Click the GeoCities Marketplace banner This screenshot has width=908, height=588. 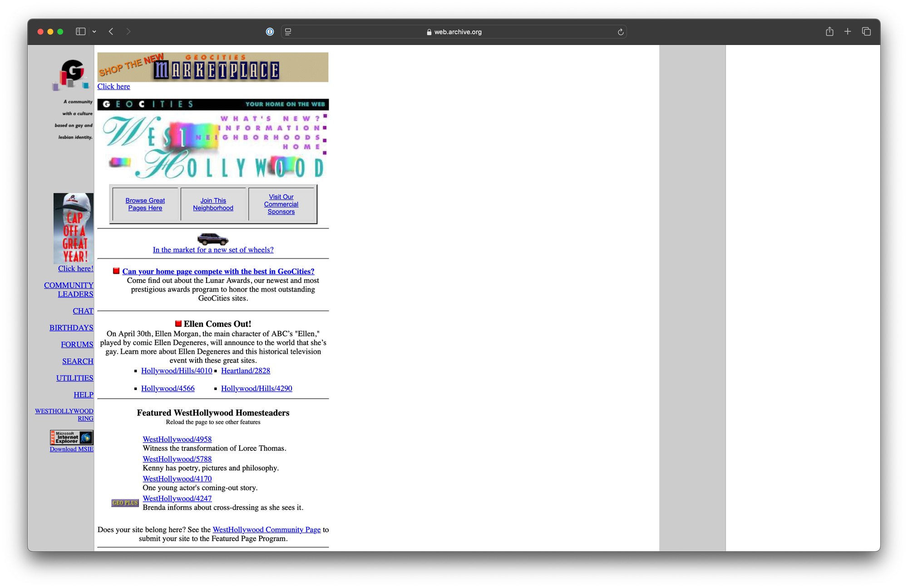[x=212, y=67]
